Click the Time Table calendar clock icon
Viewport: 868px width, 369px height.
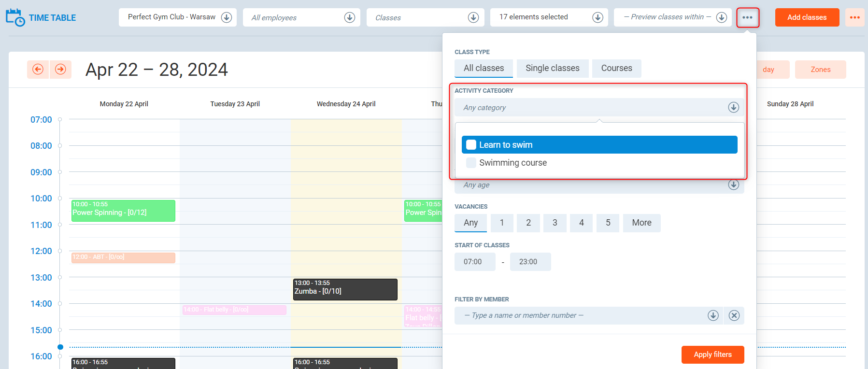pos(15,17)
